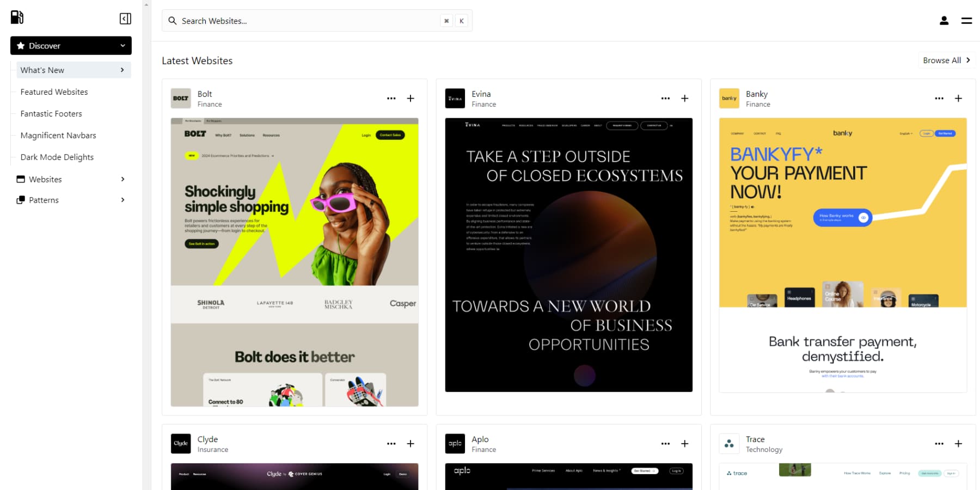Add Evina to your collection with the plus icon
This screenshot has height=490, width=980.
(684, 99)
